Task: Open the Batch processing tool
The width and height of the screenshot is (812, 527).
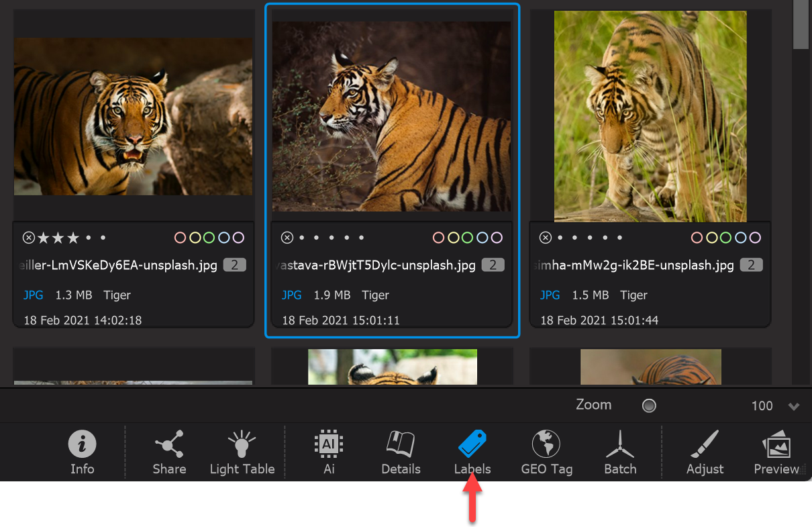Action: [620, 444]
